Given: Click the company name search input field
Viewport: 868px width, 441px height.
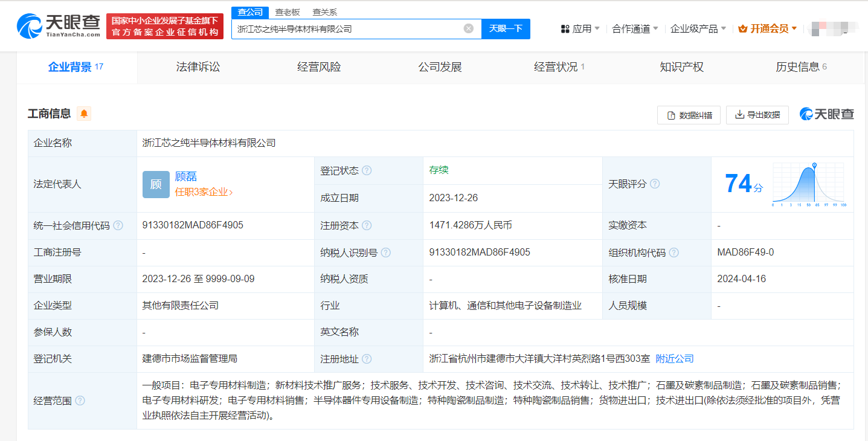Looking at the screenshot, I should pyautogui.click(x=347, y=28).
